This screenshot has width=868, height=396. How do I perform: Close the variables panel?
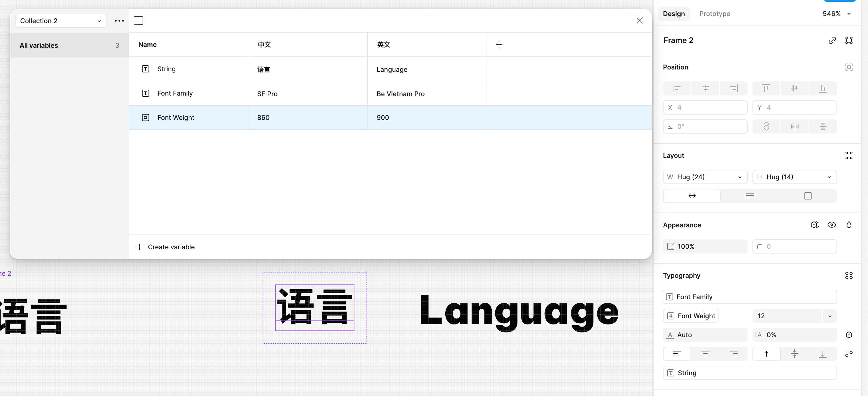pyautogui.click(x=640, y=20)
